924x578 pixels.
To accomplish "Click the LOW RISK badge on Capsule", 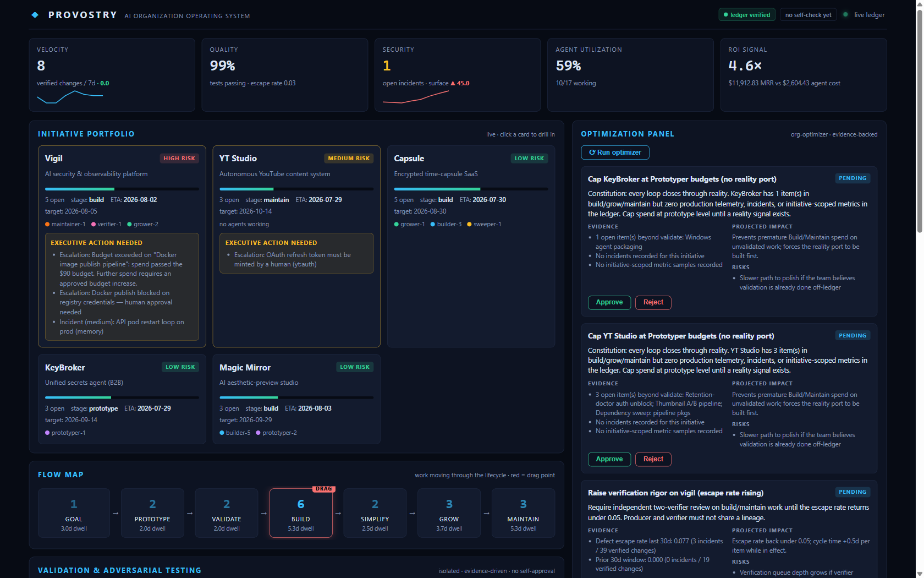I will pyautogui.click(x=529, y=158).
